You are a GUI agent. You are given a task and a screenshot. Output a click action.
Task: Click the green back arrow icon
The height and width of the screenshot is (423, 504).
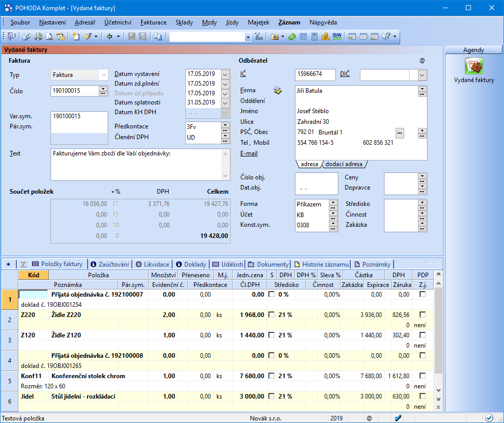coord(109,36)
